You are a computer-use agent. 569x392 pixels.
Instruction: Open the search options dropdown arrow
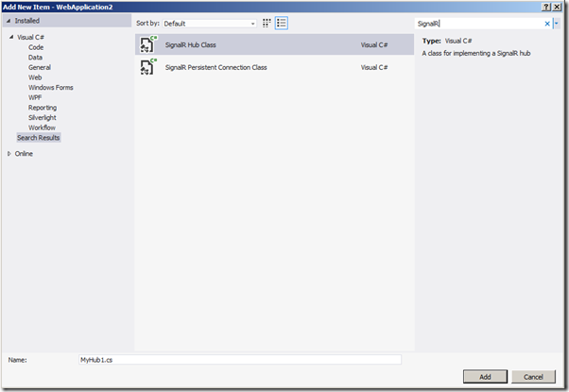point(557,24)
